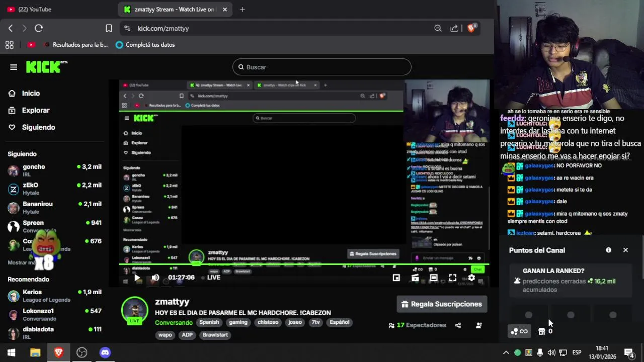Select the 7tv tag
The height and width of the screenshot is (362, 644).
(315, 322)
